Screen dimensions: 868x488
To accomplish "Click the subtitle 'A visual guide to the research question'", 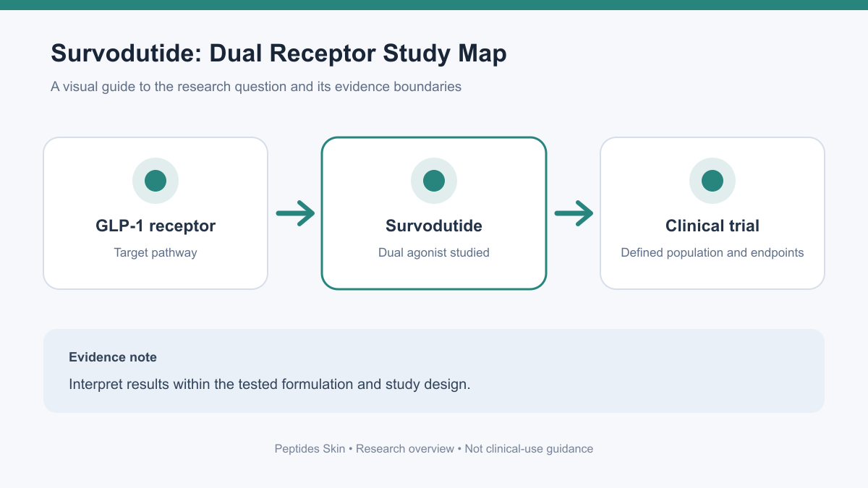I will click(x=256, y=87).
